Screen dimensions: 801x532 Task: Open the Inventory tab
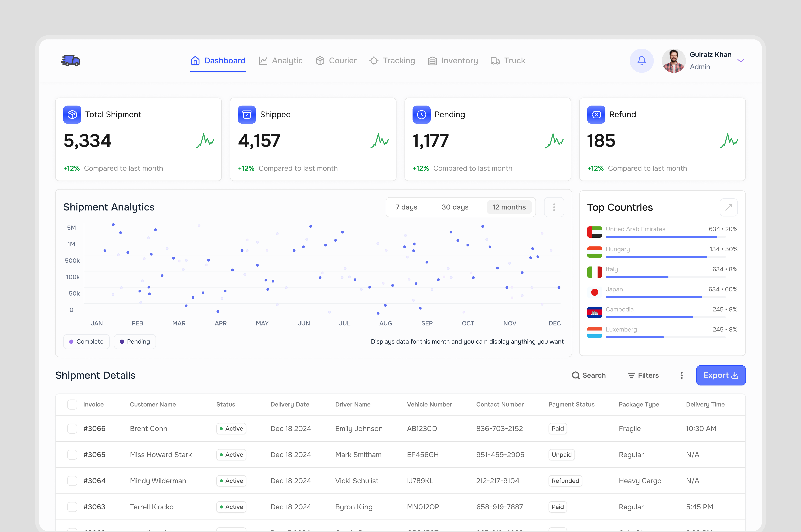click(453, 61)
